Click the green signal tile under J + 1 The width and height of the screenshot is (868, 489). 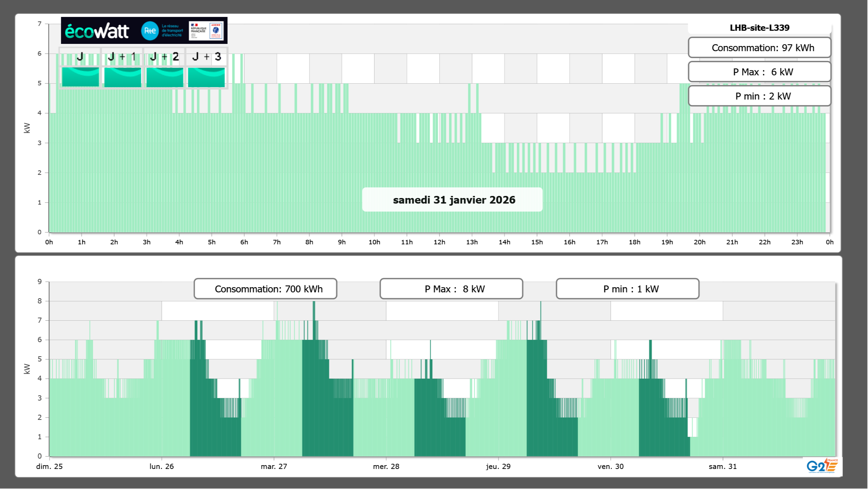pyautogui.click(x=122, y=77)
